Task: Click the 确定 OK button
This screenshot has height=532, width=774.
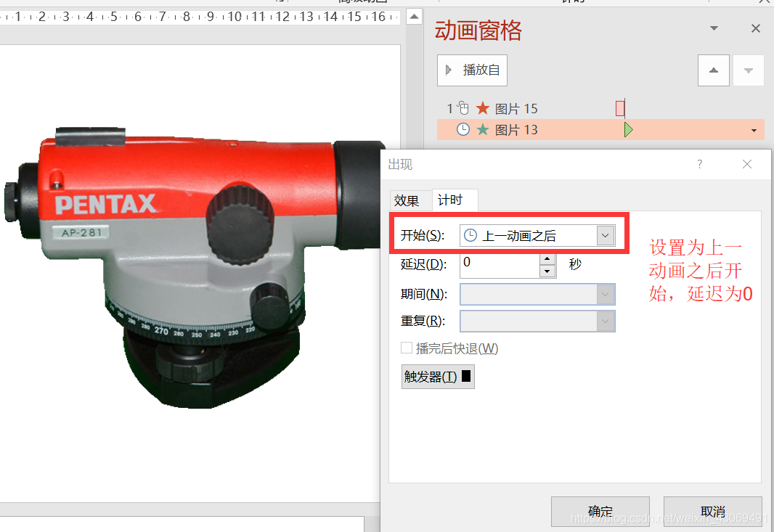Action: [x=600, y=512]
